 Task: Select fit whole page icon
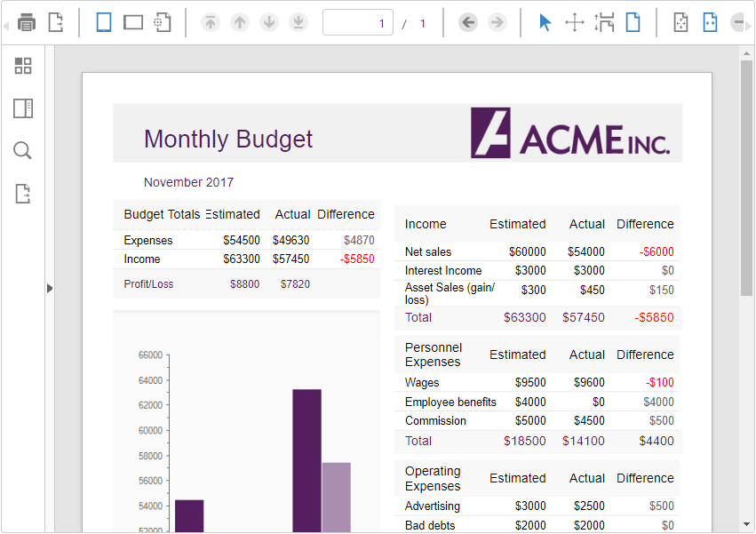click(x=680, y=23)
